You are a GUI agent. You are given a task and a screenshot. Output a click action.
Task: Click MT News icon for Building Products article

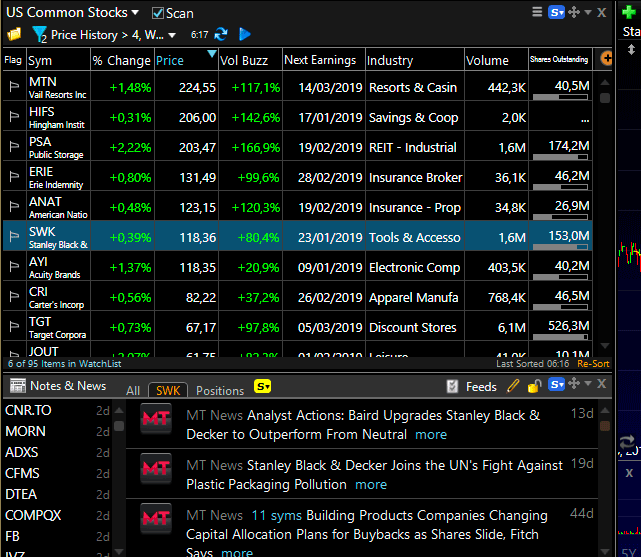point(156,519)
